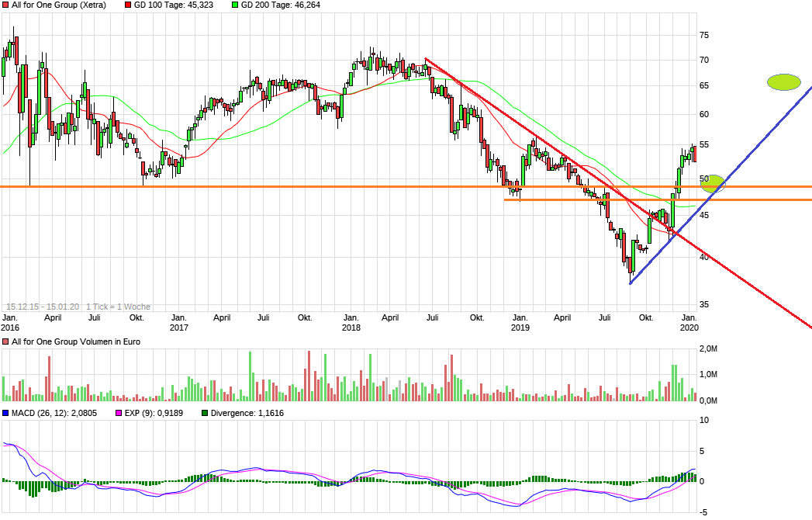Click the 2,0M label on the volume axis

click(x=710, y=349)
